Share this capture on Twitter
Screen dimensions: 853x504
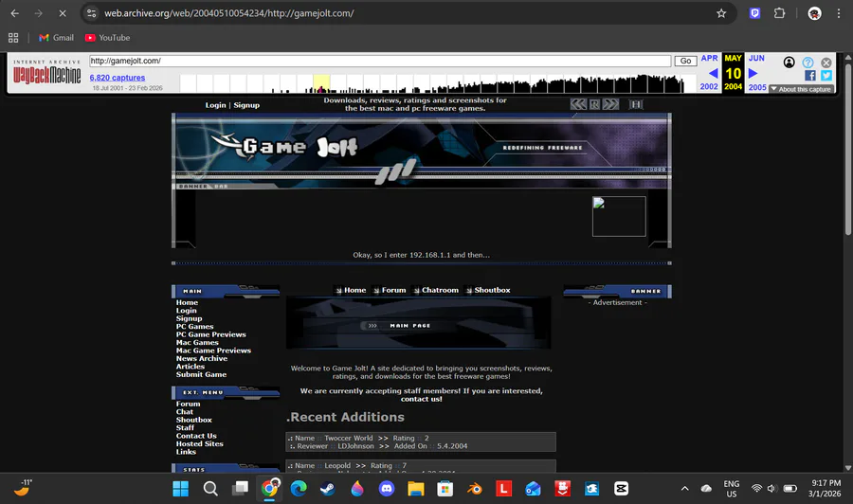pos(826,76)
